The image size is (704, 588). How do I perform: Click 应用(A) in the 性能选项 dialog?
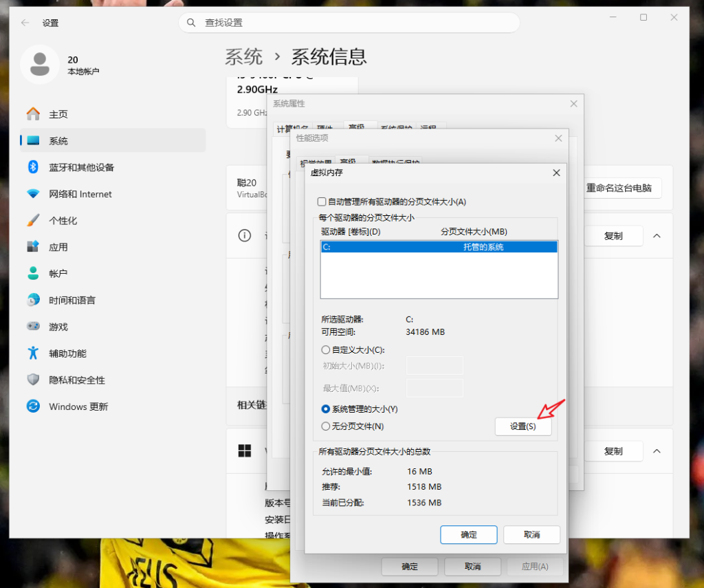coord(535,567)
